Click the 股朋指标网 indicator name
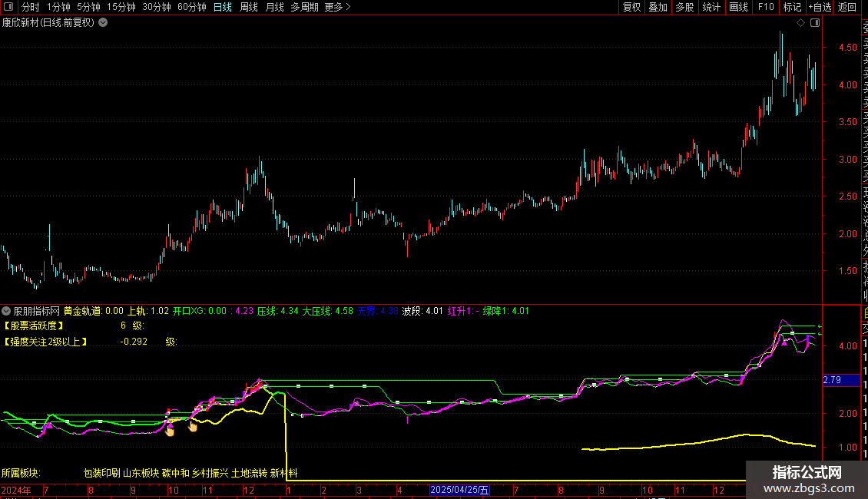Image resolution: width=868 pixels, height=499 pixels. (x=37, y=311)
